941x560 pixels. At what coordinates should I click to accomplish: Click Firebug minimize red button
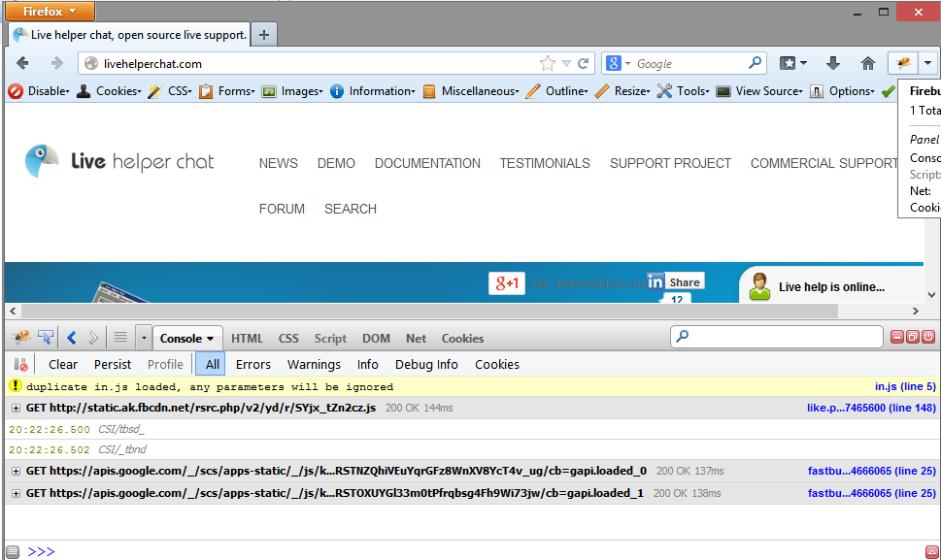(x=897, y=337)
